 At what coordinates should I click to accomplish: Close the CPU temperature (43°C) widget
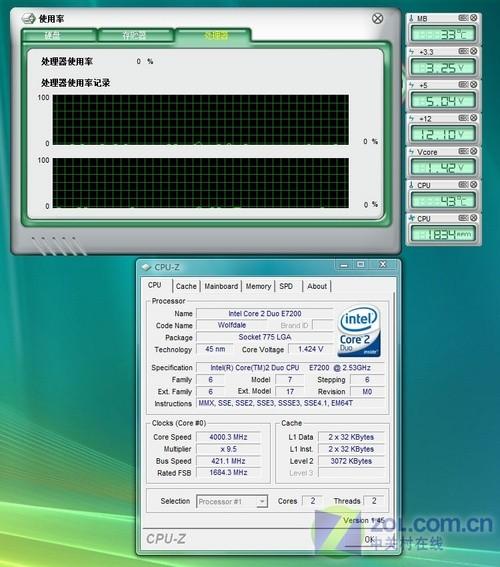click(473, 185)
